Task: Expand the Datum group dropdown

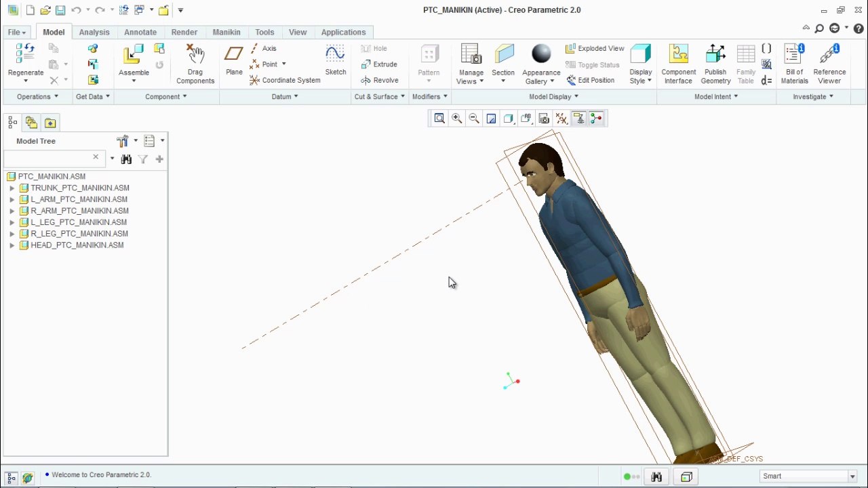Action: point(285,97)
